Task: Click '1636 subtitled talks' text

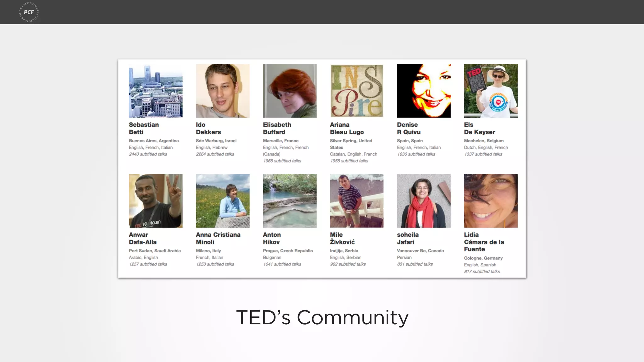Action: click(x=416, y=154)
